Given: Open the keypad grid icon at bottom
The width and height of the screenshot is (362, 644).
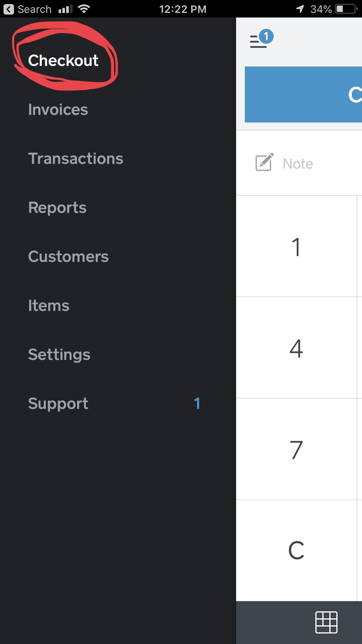Looking at the screenshot, I should pyautogui.click(x=326, y=622).
